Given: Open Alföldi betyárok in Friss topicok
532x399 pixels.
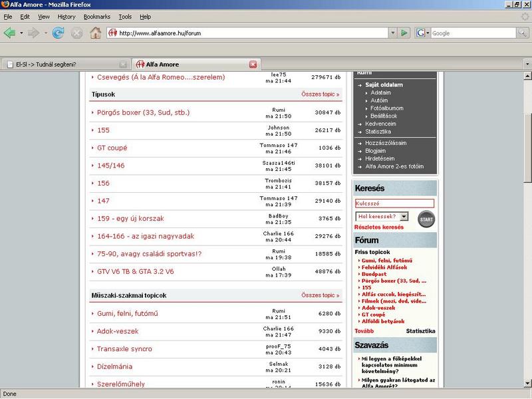Looking at the screenshot, I should pyautogui.click(x=383, y=321).
